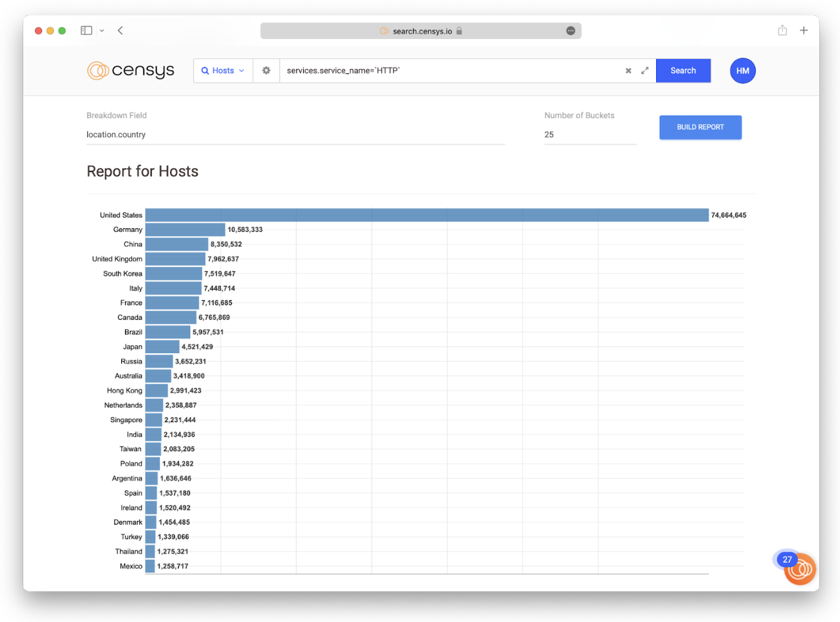Viewport: 840px width, 622px height.
Task: Click the Breakdown Field input
Action: click(295, 134)
